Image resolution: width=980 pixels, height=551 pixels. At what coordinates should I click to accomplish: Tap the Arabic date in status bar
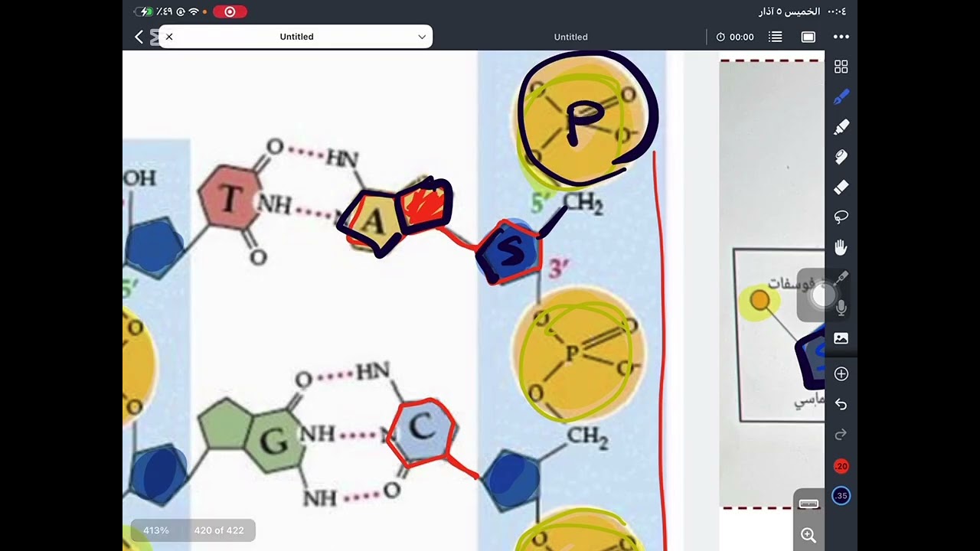[x=789, y=11]
